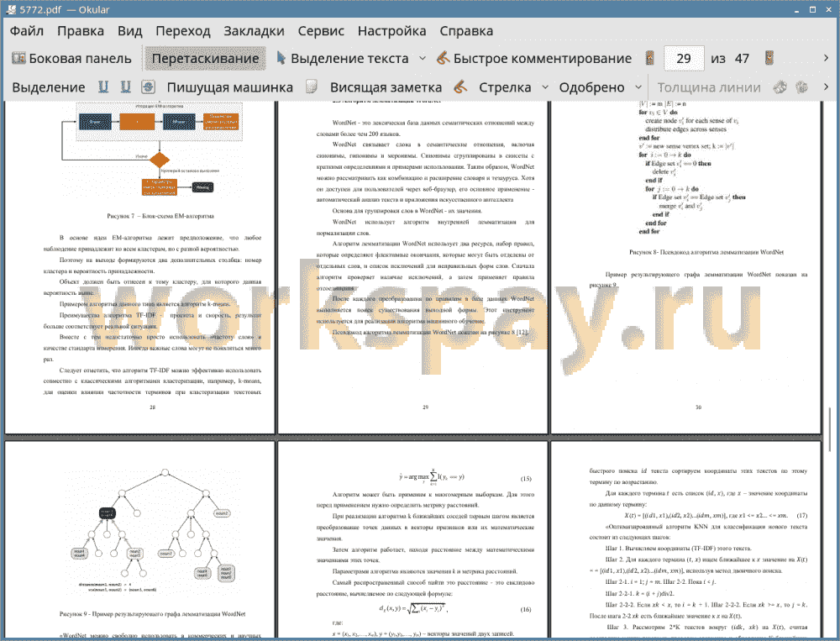The image size is (840, 641).
Task: Click the page containing formula (17)
Action: point(685,539)
